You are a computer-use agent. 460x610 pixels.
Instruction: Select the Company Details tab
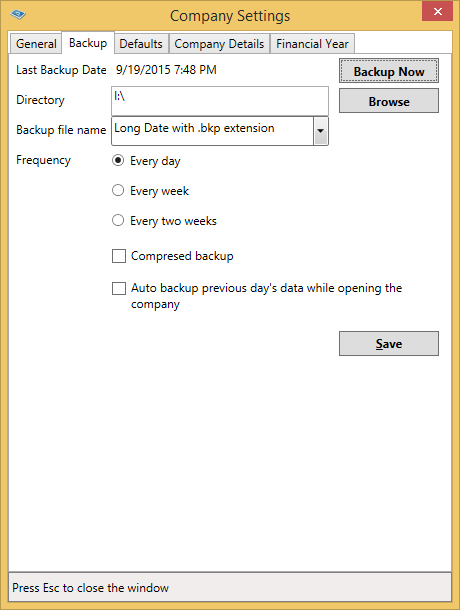pos(219,44)
